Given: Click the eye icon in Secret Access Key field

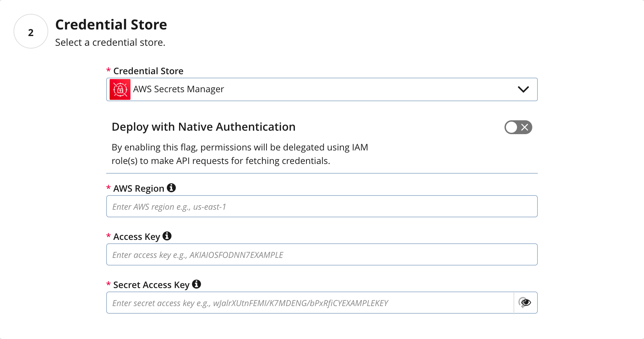Looking at the screenshot, I should 525,302.
